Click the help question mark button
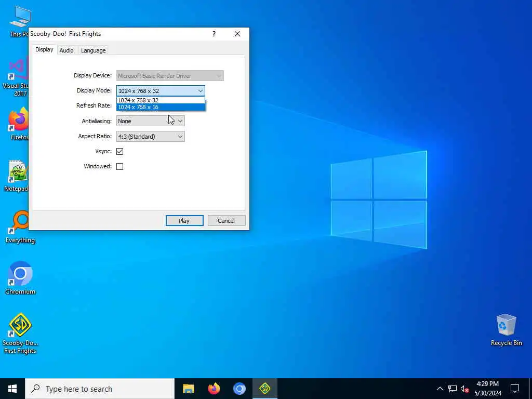Image resolution: width=532 pixels, height=399 pixels. [x=214, y=34]
